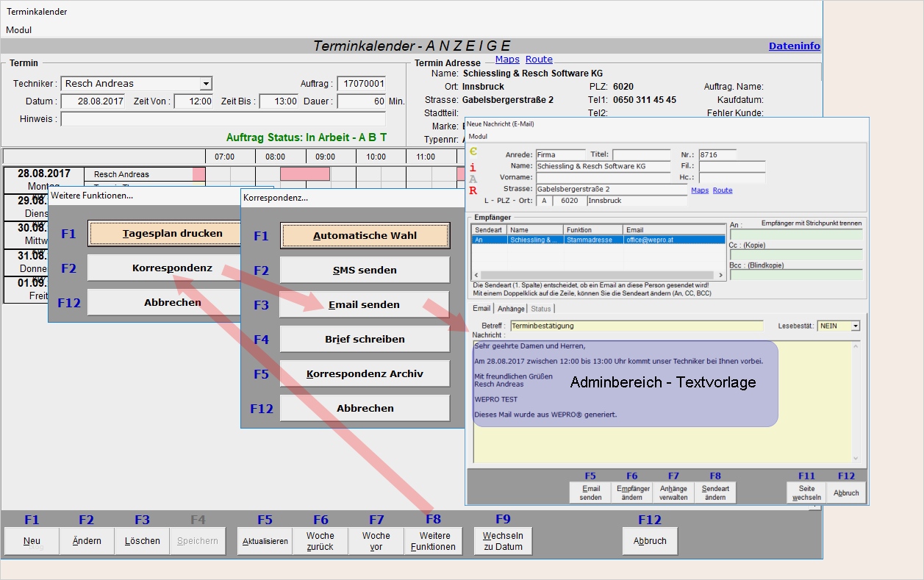The height and width of the screenshot is (580, 924).
Task: Expand the Lesebestät. dropdown
Action: 855,326
